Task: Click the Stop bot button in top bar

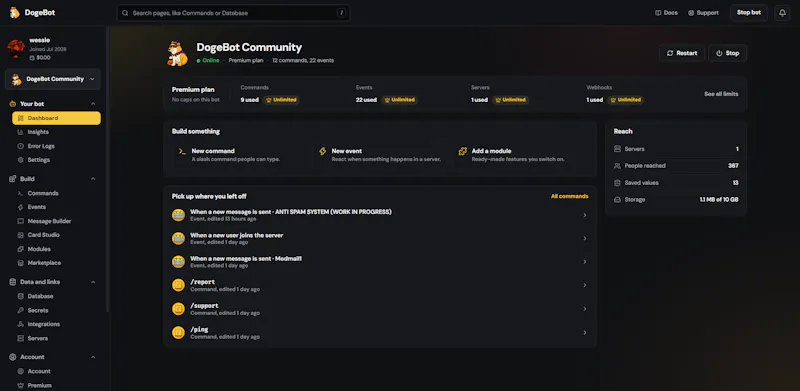Action: 748,13
